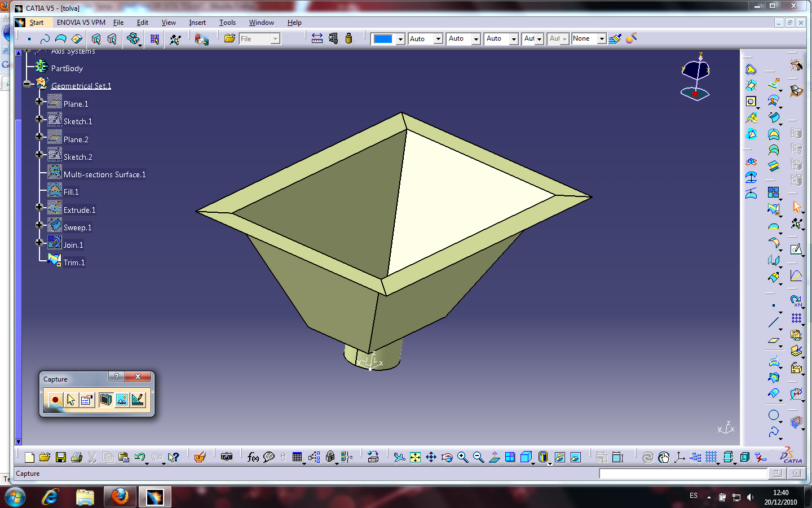This screenshot has height=508, width=812.
Task: Print the current document
Action: click(x=77, y=457)
